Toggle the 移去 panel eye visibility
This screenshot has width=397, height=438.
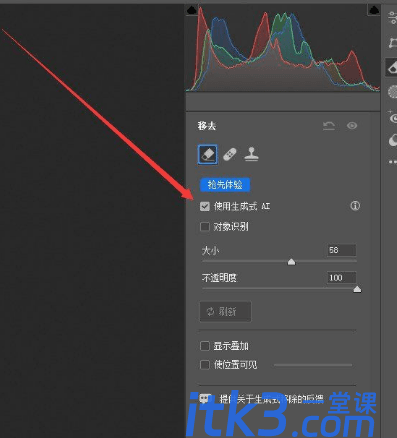[352, 126]
